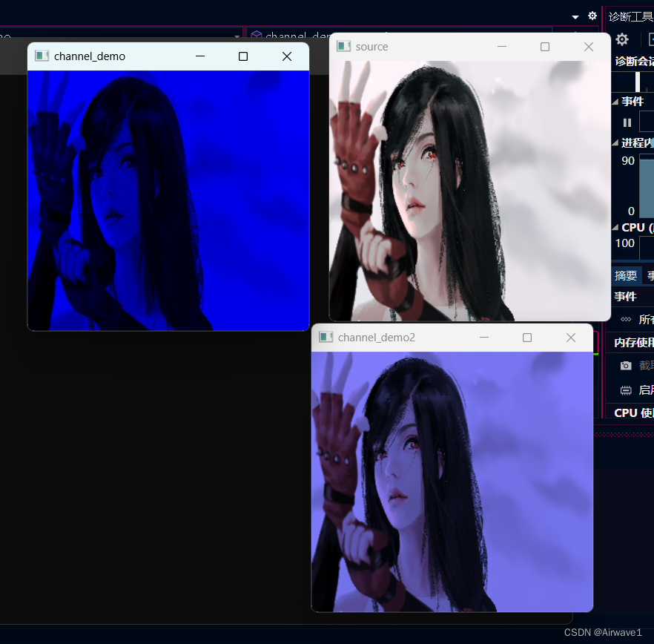Screen dimensions: 654x644
Task: Click the blue-channel image in channel_demo
Action: (x=168, y=200)
